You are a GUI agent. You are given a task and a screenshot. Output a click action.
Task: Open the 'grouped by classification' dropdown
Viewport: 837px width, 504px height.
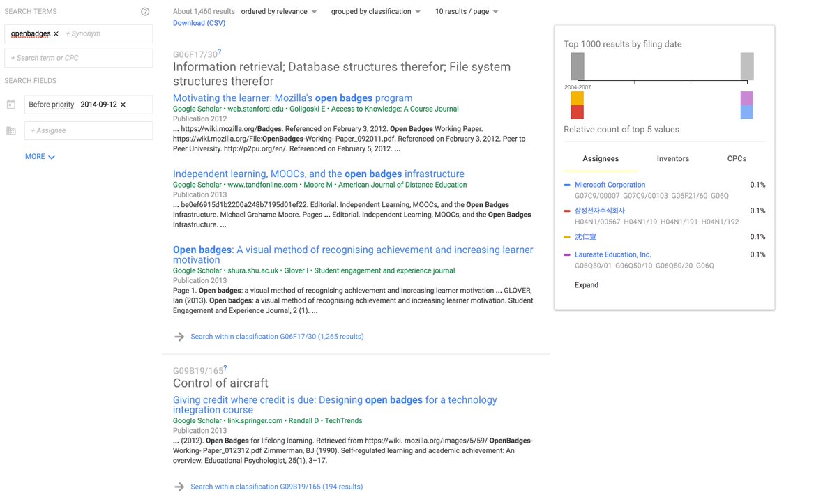(376, 12)
